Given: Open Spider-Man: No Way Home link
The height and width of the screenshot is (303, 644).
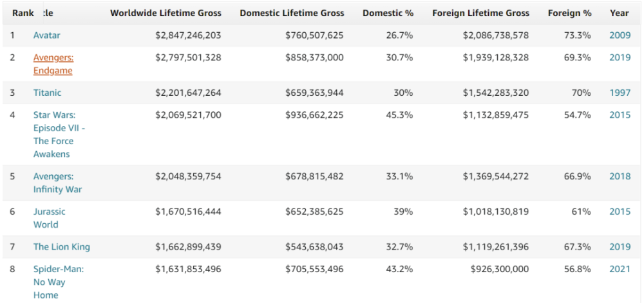Looking at the screenshot, I should click(58, 282).
